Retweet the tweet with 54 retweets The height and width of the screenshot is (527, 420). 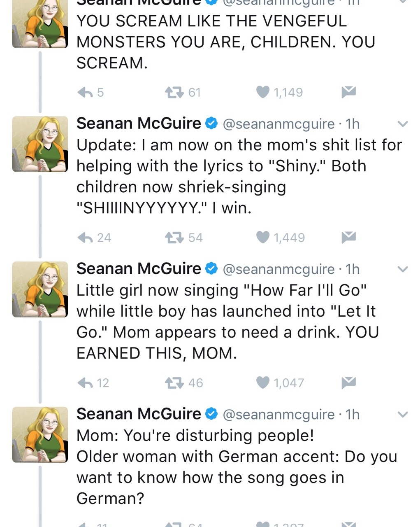click(174, 238)
